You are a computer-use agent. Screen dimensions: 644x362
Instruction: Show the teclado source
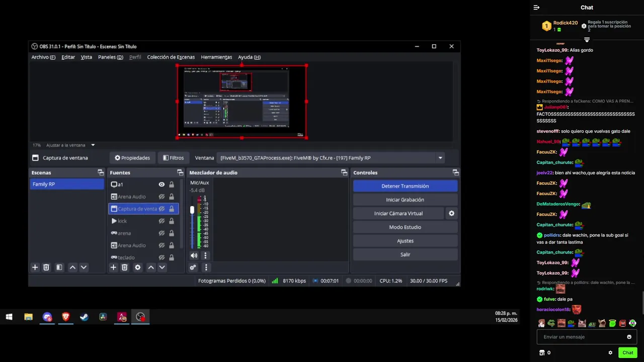click(162, 257)
